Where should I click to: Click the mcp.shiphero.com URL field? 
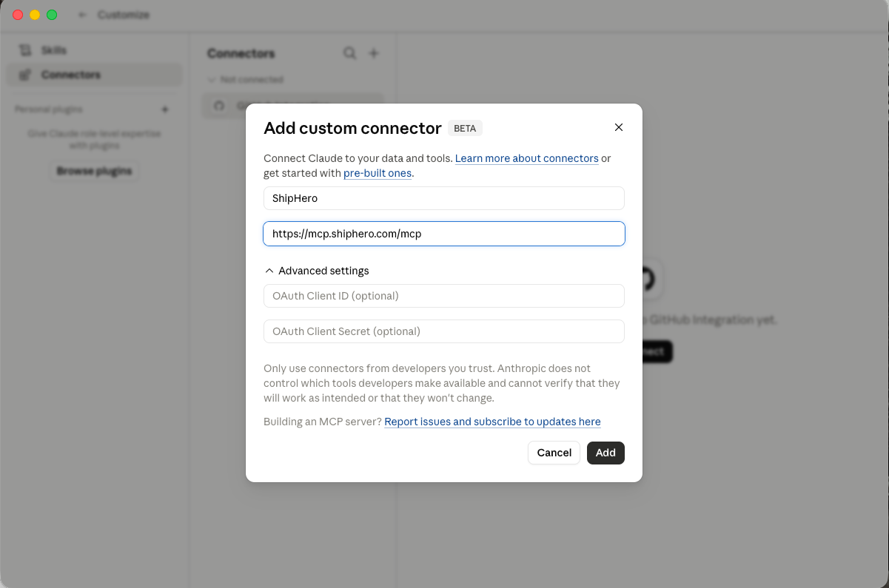pyautogui.click(x=444, y=234)
